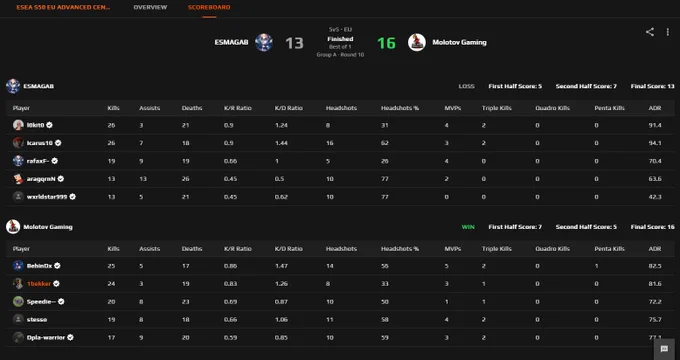This screenshot has width=680, height=360.
Task: Open Opla-warrior player name link
Action: click(x=46, y=337)
